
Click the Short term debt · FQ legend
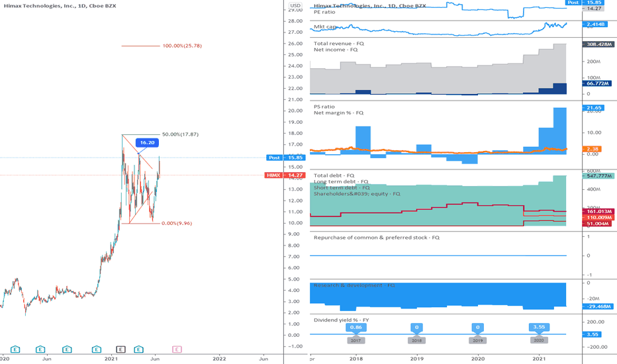(x=342, y=188)
